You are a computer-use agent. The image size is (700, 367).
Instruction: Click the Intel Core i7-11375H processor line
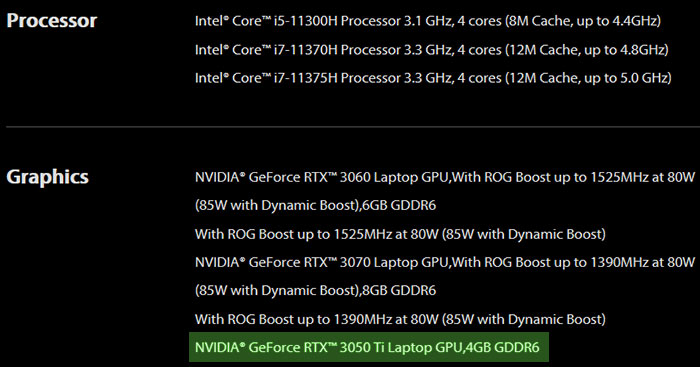(x=433, y=78)
